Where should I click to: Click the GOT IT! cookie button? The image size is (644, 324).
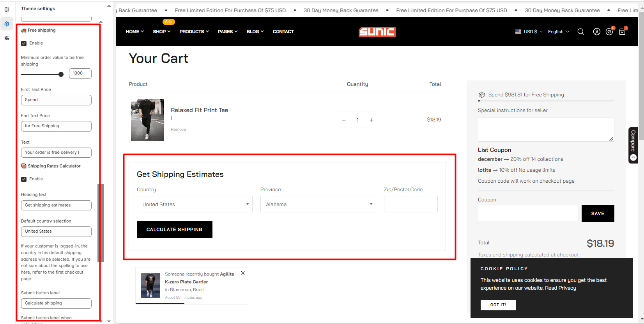coord(498,305)
